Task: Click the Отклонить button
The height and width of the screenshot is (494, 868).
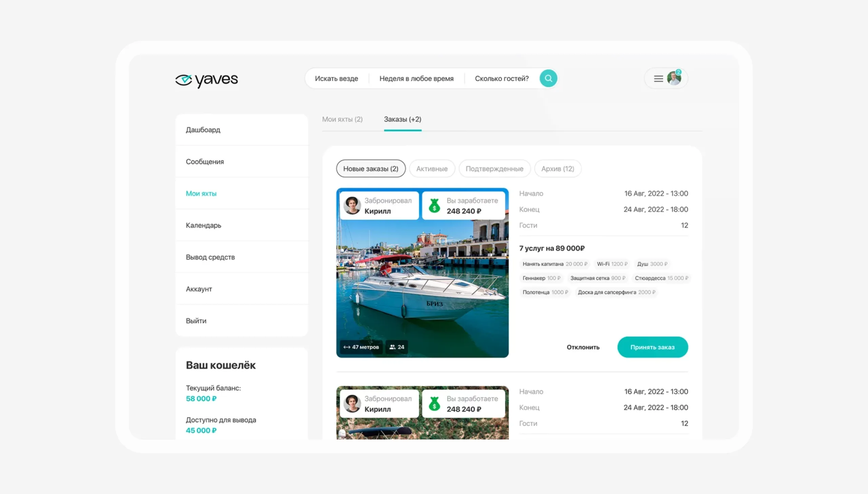Action: [583, 347]
